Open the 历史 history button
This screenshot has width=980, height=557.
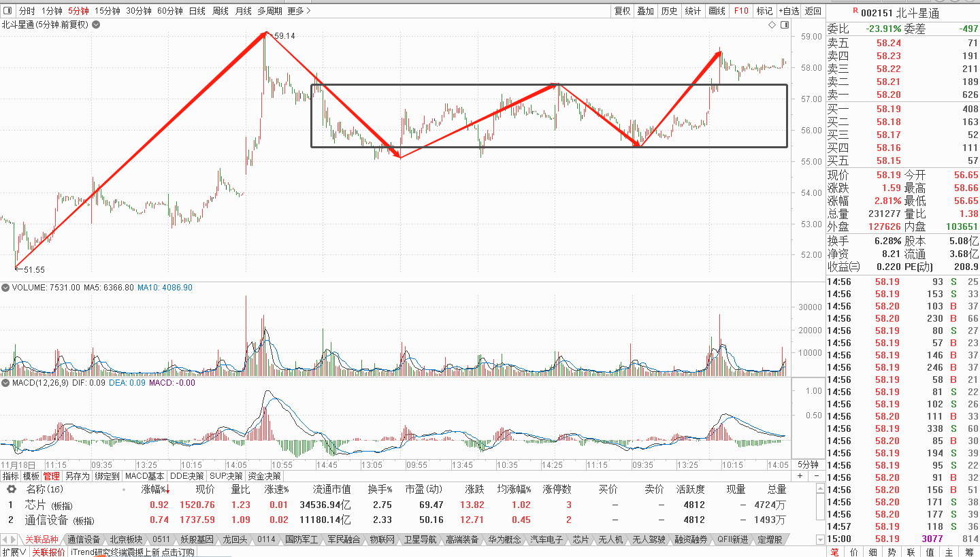[x=670, y=11]
